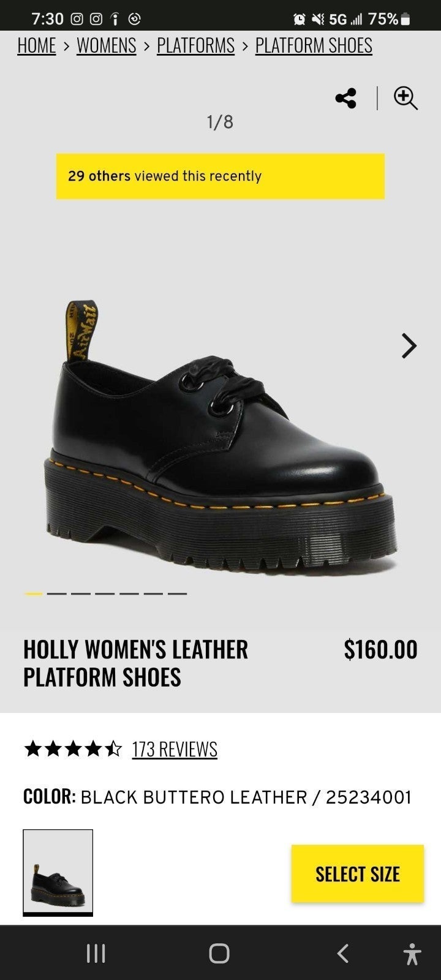Go to the WOMENS breadcrumb

(x=107, y=45)
